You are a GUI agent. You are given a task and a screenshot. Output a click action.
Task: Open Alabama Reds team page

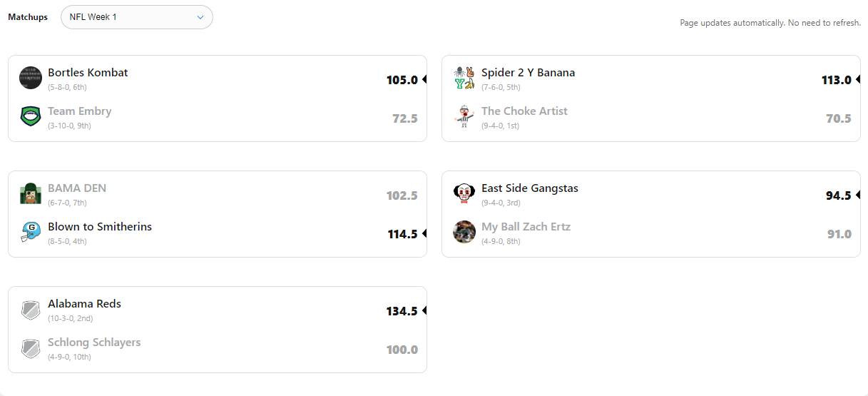coord(84,304)
